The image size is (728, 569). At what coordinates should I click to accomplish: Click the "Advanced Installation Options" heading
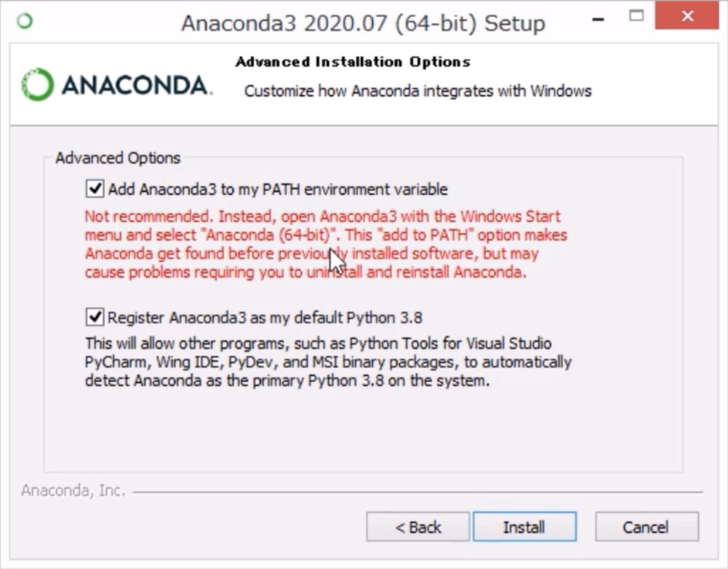tap(352, 62)
